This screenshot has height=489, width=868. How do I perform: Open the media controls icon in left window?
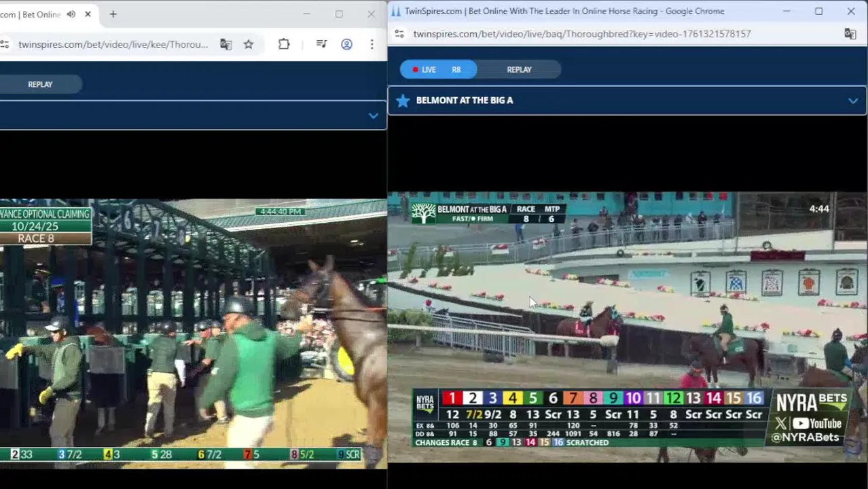(x=321, y=45)
